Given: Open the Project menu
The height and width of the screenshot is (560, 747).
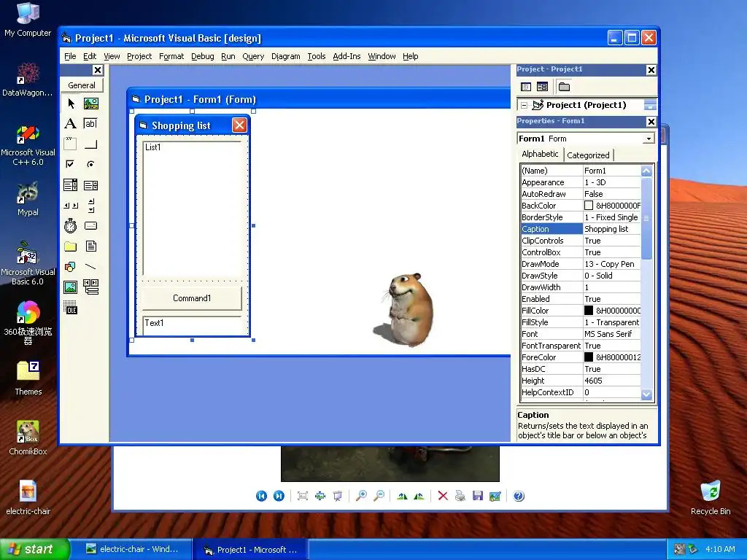Looking at the screenshot, I should (x=139, y=56).
